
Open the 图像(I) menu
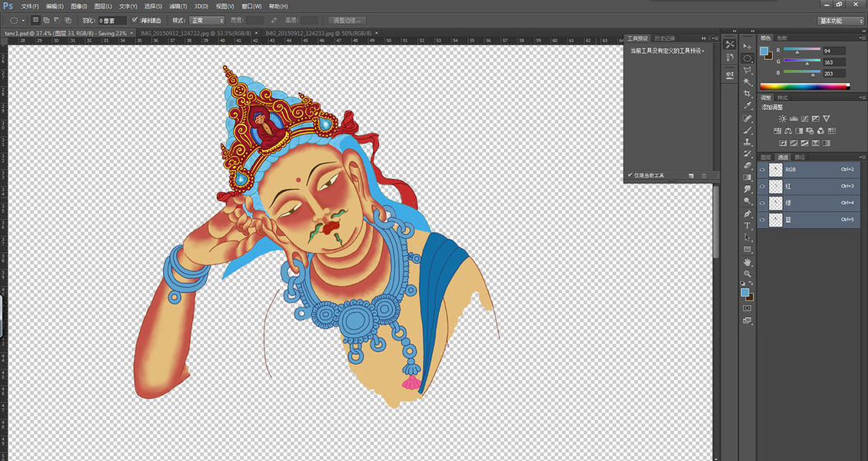click(x=78, y=6)
